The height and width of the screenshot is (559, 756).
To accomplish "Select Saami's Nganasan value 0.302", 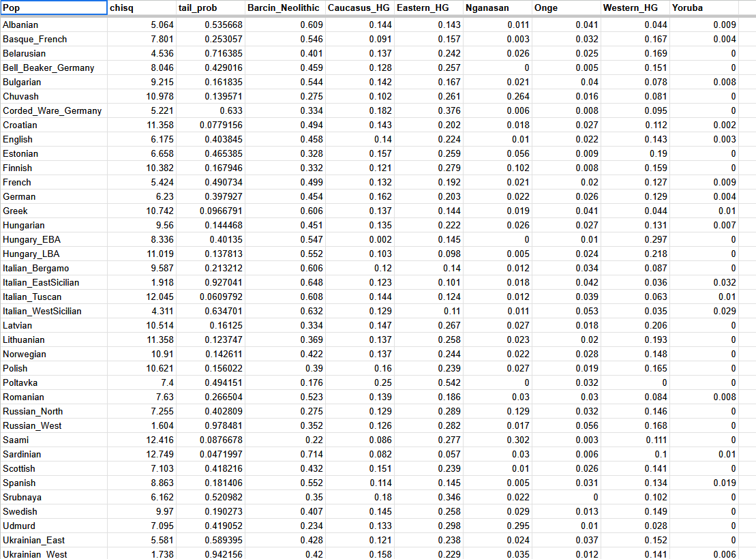I will click(x=518, y=440).
